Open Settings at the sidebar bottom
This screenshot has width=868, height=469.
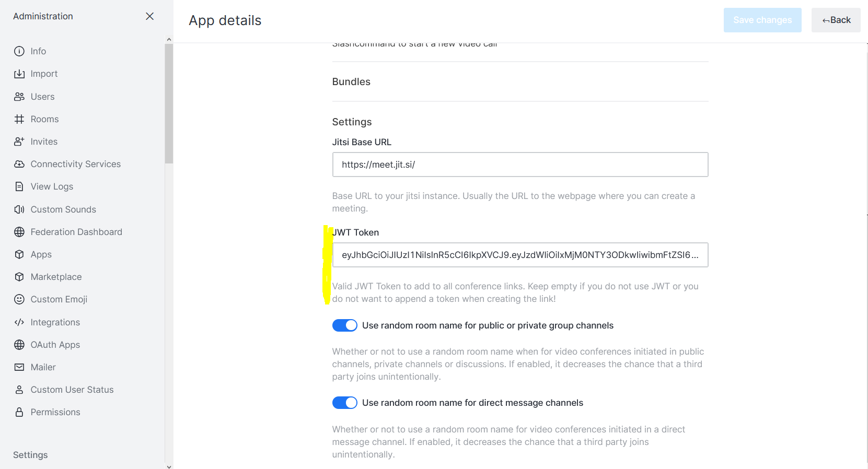click(30, 455)
